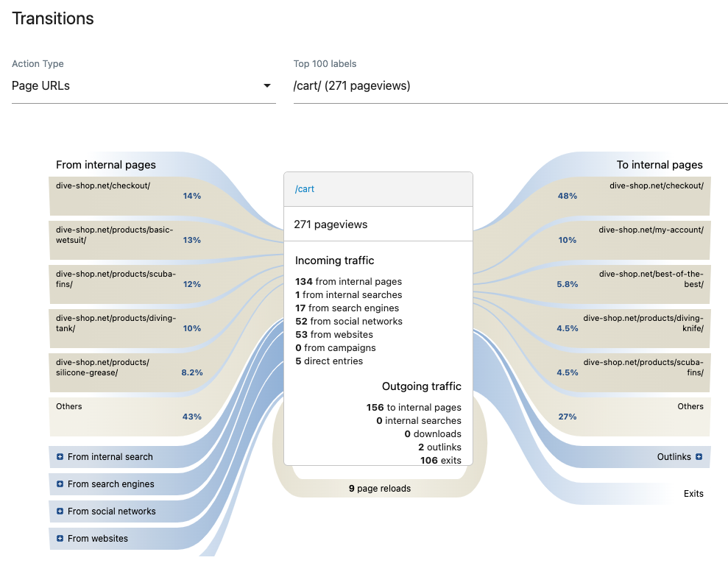728x563 pixels.
Task: Open the /cart page link
Action: click(305, 189)
